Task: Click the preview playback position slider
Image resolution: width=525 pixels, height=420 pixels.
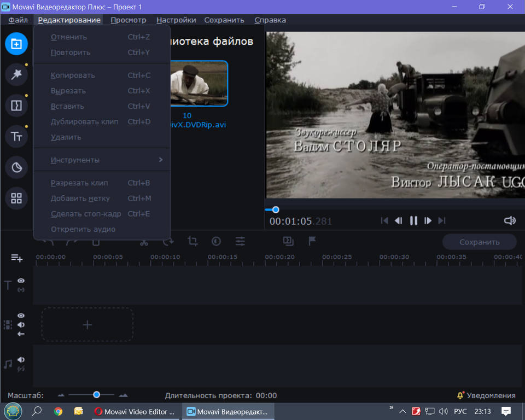Action: tap(276, 209)
